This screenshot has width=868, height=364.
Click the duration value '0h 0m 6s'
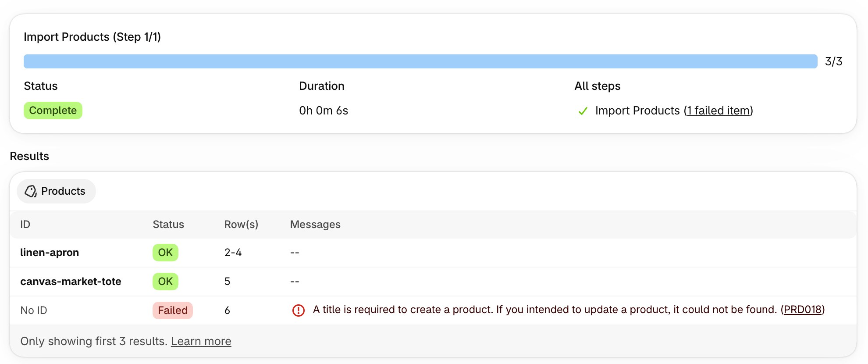pyautogui.click(x=324, y=111)
